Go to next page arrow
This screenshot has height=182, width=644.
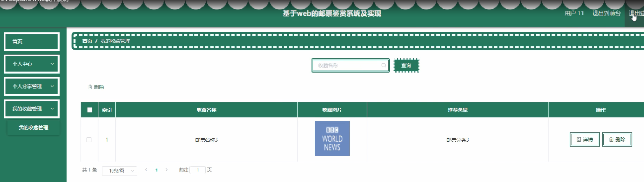(166, 170)
